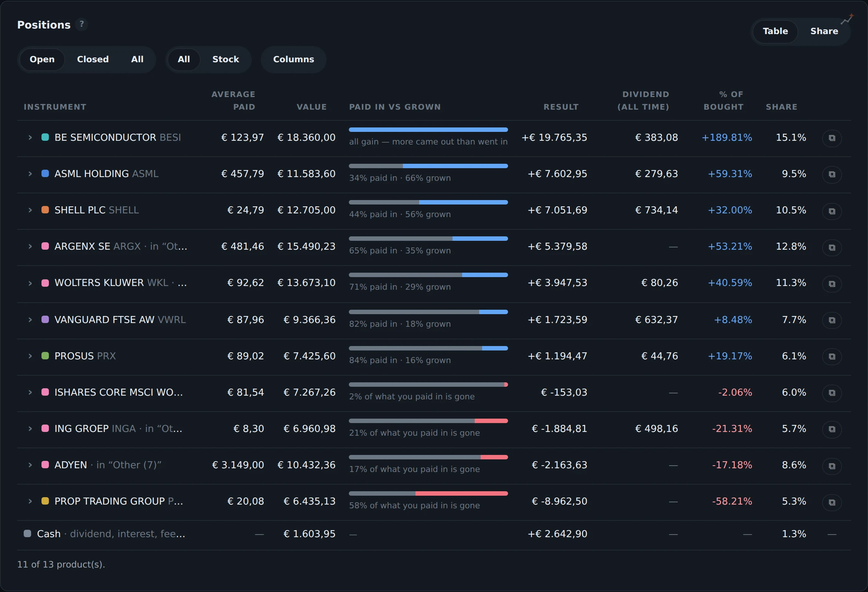Click the purple color square for VANGUARD FTSE AW

point(45,319)
